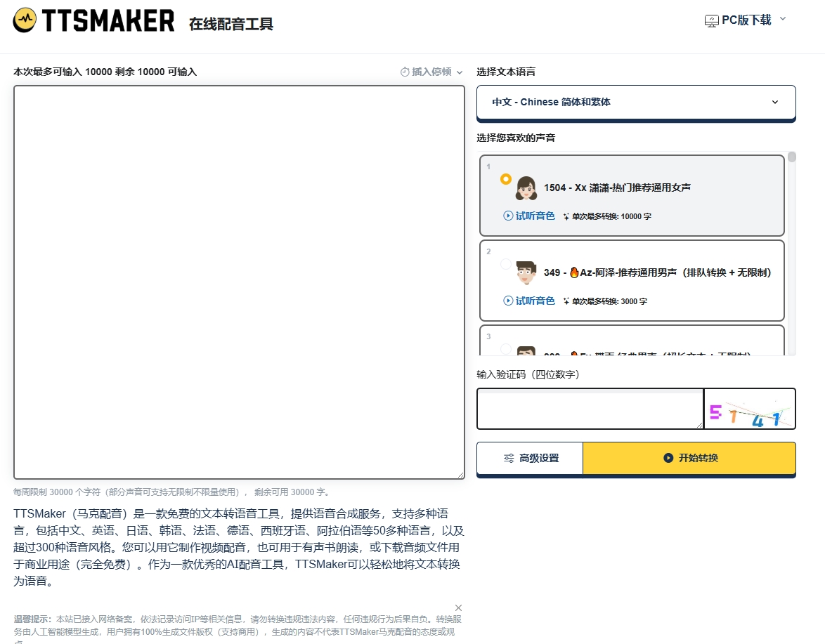Click the PC download monitor icon
Viewport: 825px width, 644px height.
(x=711, y=21)
